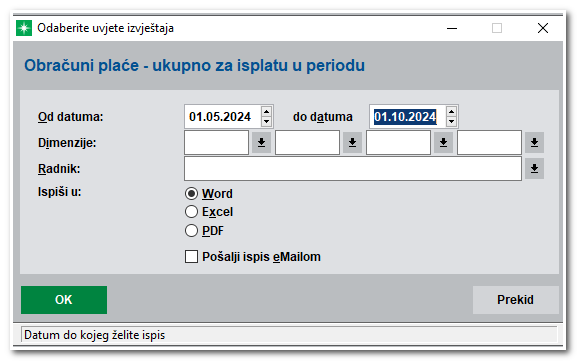Enable the Pošalji ispis eMailom checkbox
Image resolution: width=577 pixels, height=361 pixels.
click(191, 256)
